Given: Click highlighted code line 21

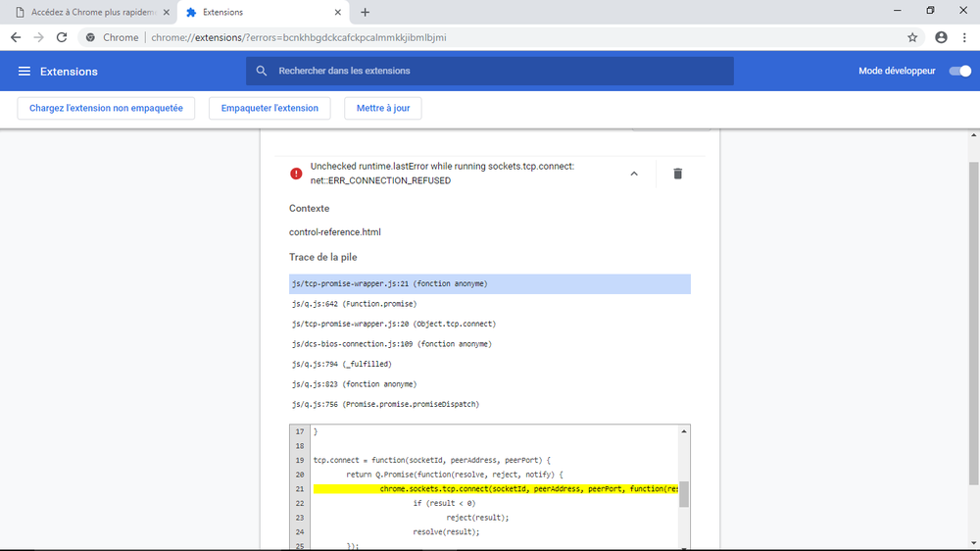Looking at the screenshot, I should coord(496,489).
